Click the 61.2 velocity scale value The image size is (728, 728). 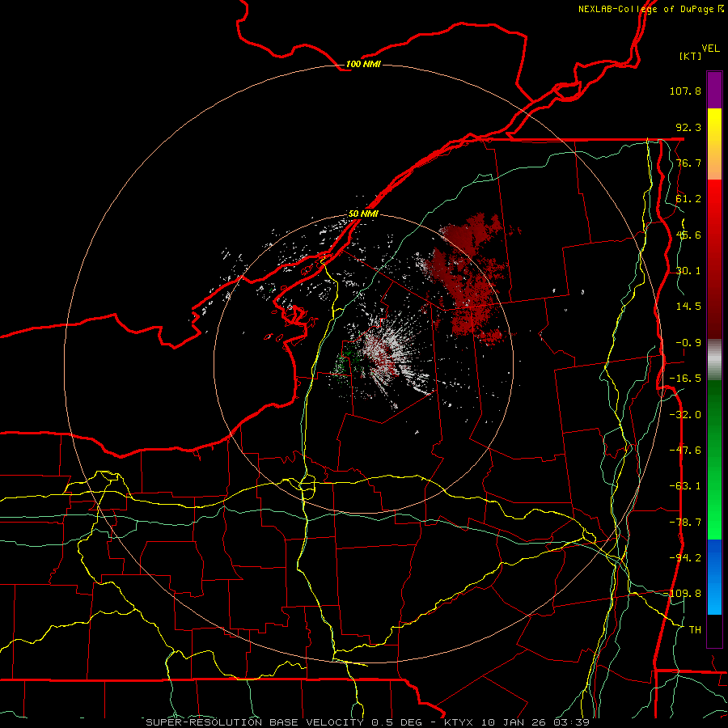pyautogui.click(x=688, y=199)
